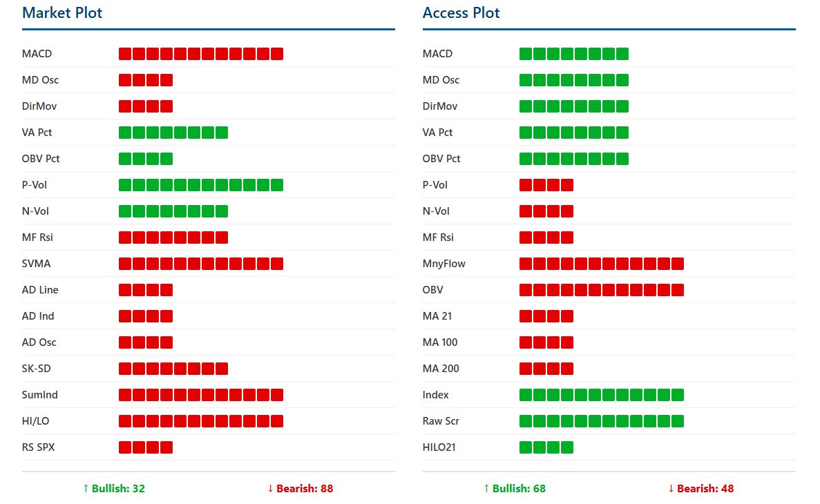The height and width of the screenshot is (504, 820).
Task: Click the down arrow beside Bearish: 88
Action: (271, 489)
